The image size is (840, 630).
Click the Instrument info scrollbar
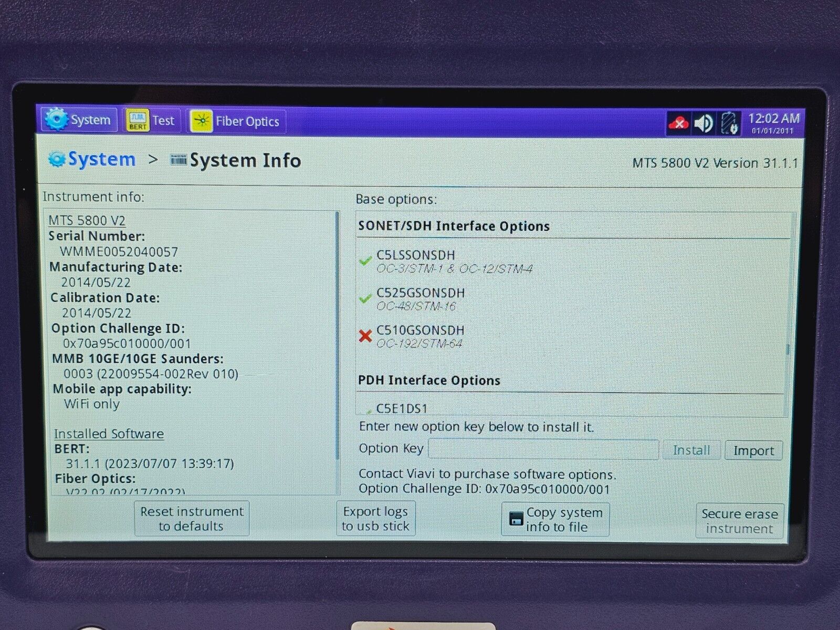click(x=338, y=336)
